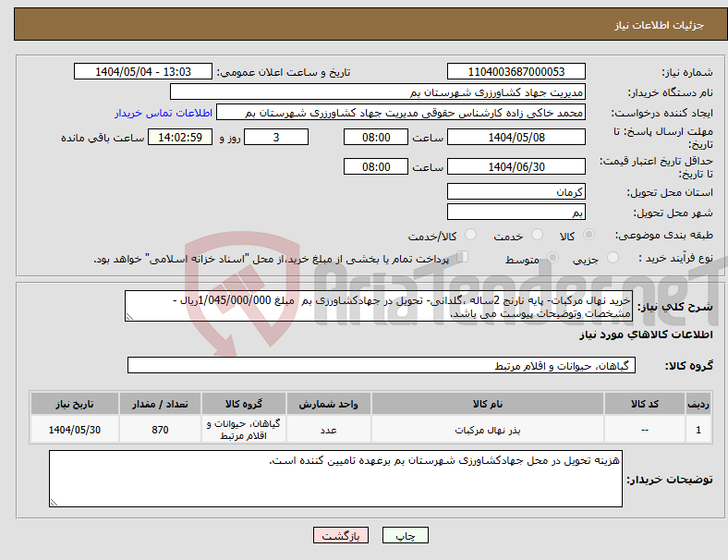Click the remaining time field 14:02:59
The height and width of the screenshot is (560, 728).
coord(180,137)
